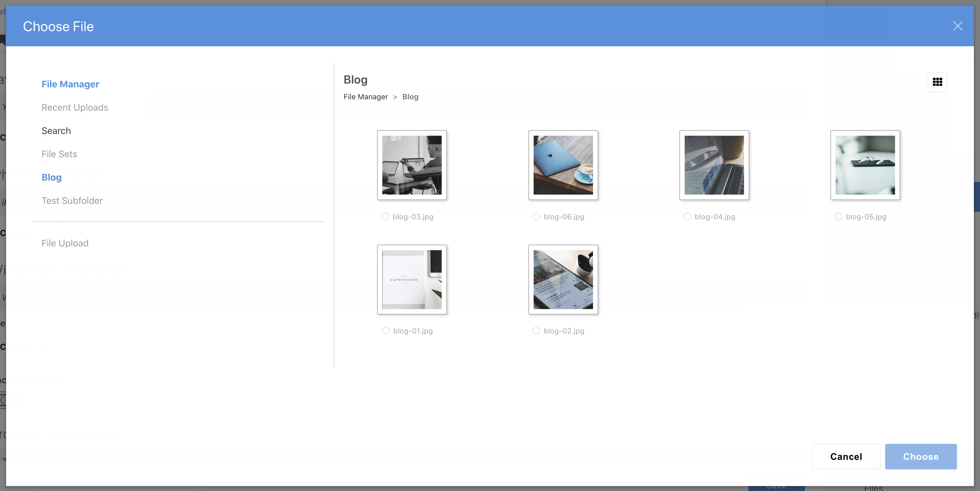Select blog-04.jpg radio button

[687, 217]
